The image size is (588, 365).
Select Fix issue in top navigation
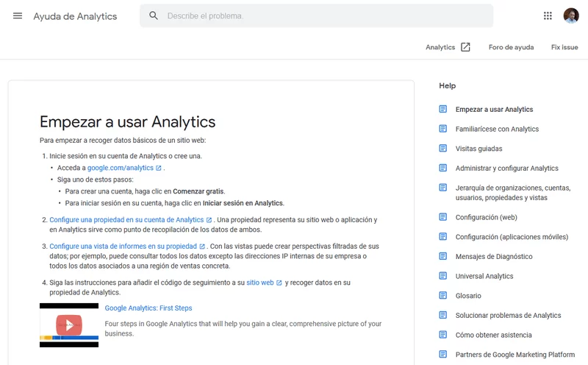[x=564, y=47]
